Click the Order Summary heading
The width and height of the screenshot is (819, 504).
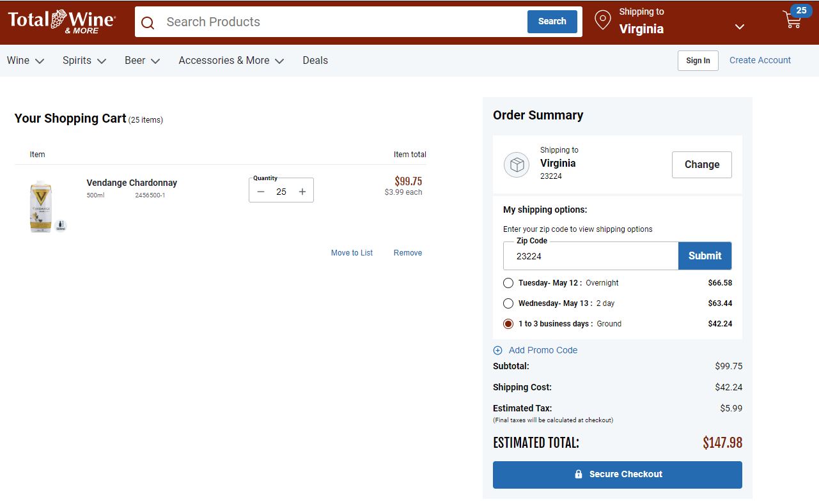pos(538,115)
